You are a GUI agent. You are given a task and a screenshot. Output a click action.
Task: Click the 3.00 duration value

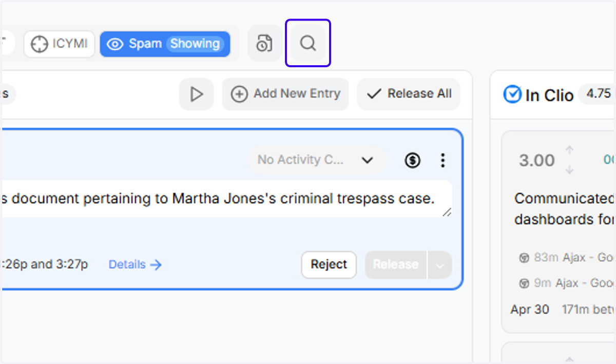536,160
